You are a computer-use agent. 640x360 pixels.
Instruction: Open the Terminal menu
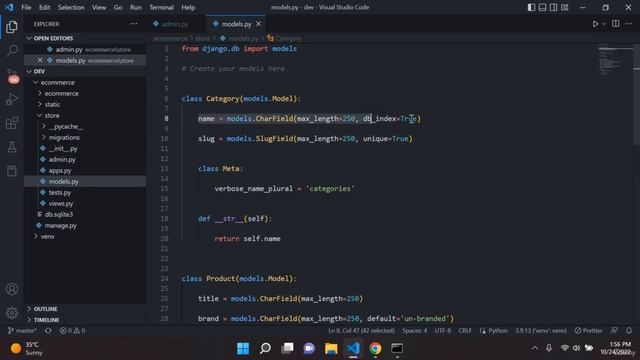click(x=161, y=7)
